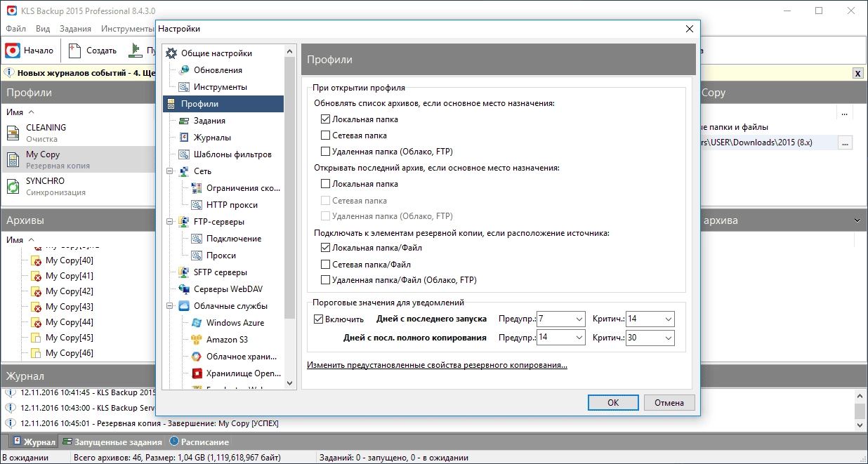This screenshot has height=464, width=868.
Task: Switch to Запущенные задания tab
Action: [112, 442]
